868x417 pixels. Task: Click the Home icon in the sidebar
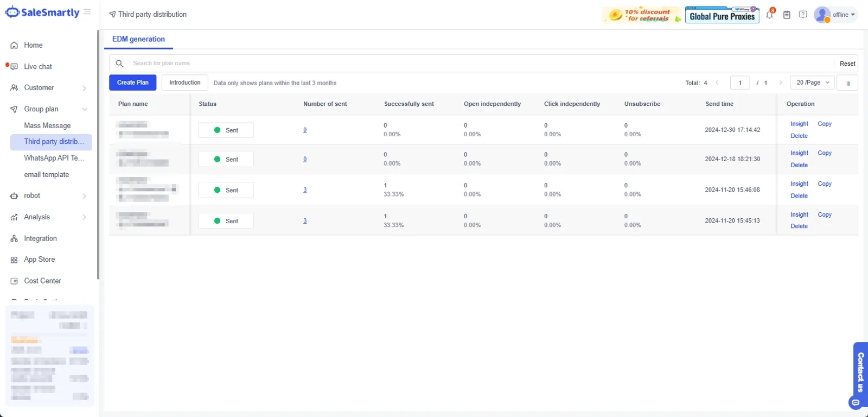tap(14, 46)
